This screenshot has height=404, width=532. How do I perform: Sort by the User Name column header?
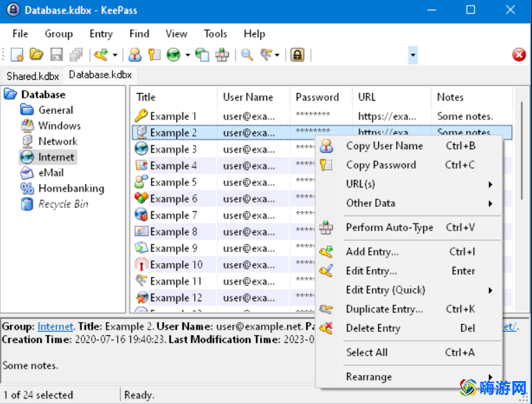[253, 97]
